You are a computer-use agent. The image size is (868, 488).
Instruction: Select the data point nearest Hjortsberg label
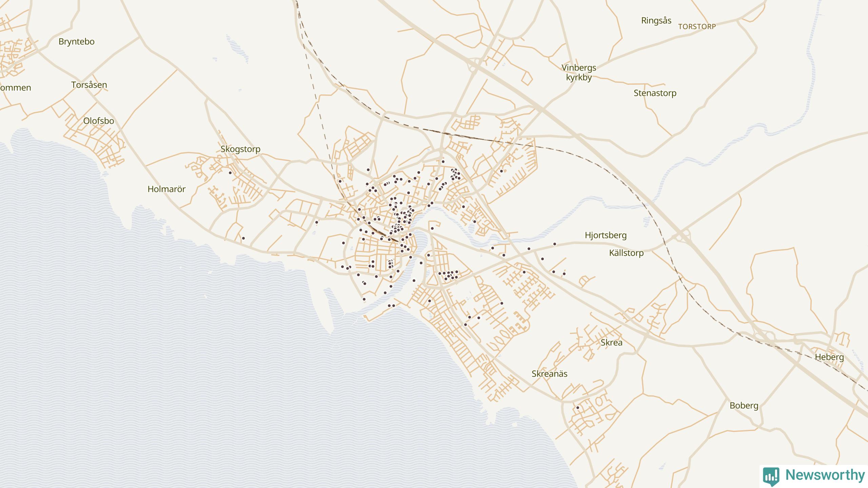tap(555, 244)
